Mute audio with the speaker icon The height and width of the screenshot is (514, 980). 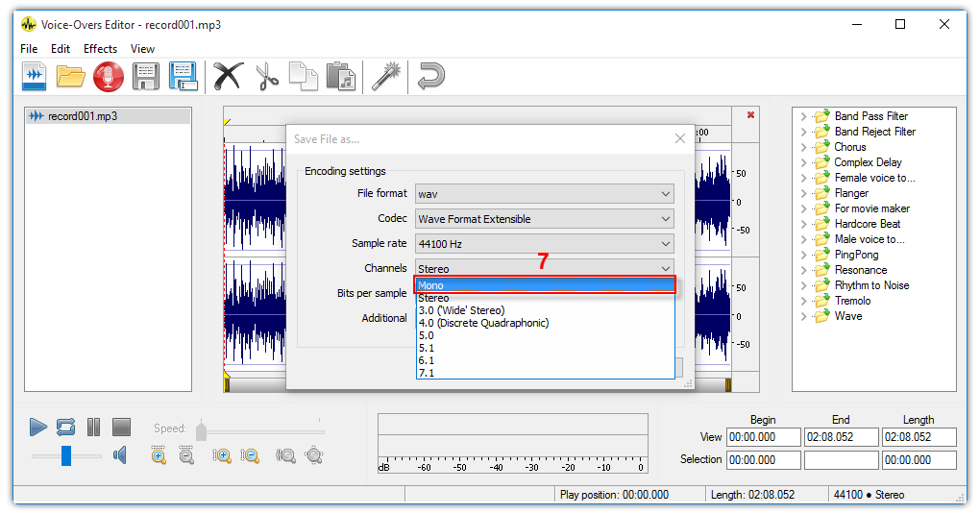pos(119,455)
